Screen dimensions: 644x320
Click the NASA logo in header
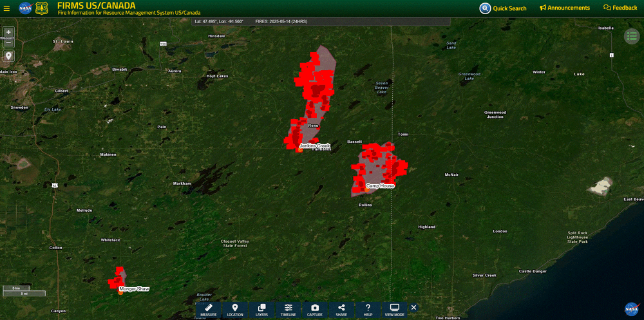pos(26,8)
